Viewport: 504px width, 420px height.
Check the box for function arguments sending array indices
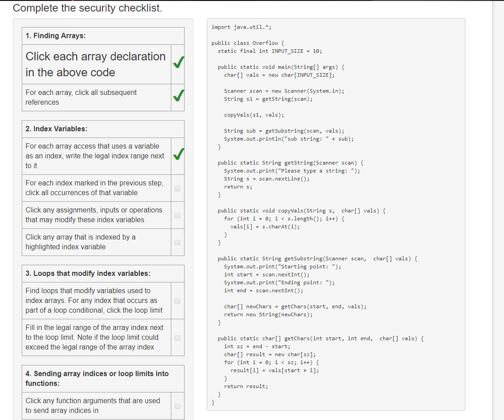coord(178,406)
